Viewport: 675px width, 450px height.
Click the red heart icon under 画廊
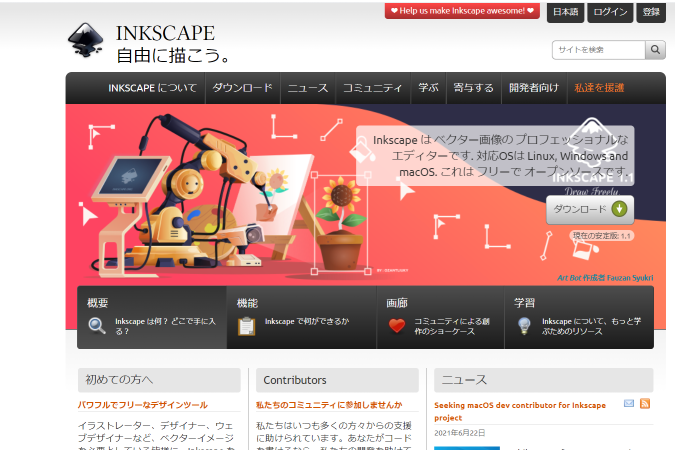pos(396,326)
